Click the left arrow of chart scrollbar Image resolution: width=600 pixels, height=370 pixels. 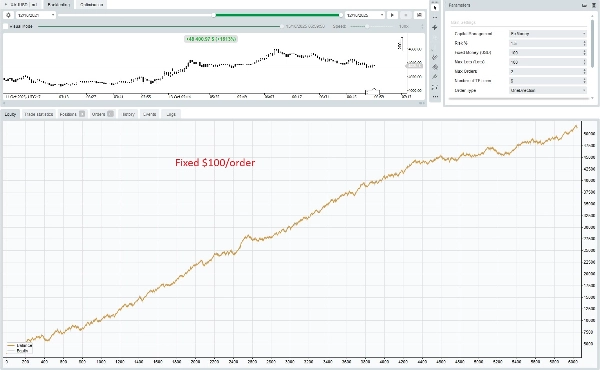tap(4, 103)
